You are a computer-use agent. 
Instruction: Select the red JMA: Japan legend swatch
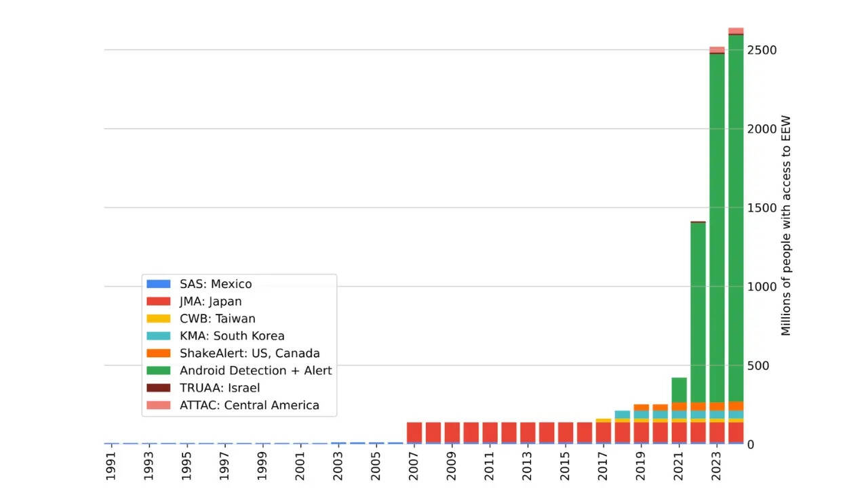coord(159,302)
